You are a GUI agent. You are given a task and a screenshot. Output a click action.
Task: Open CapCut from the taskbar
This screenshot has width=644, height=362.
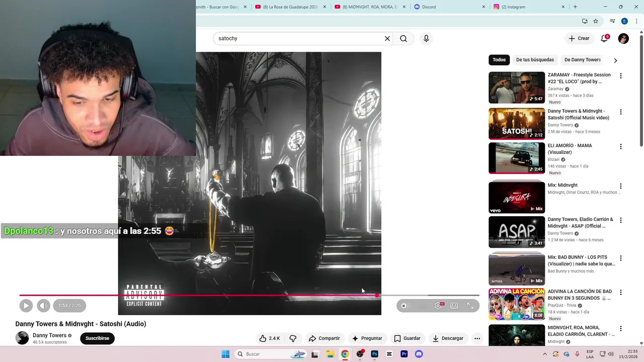click(x=389, y=354)
